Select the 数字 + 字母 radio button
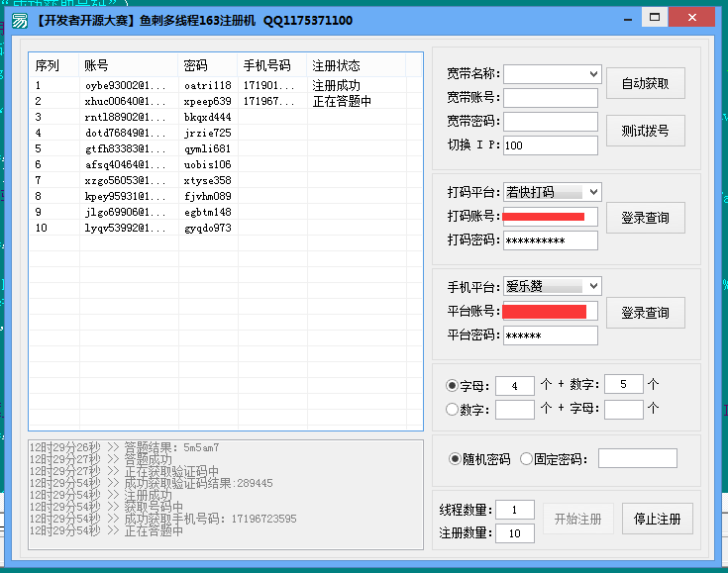728x573 pixels. click(453, 409)
